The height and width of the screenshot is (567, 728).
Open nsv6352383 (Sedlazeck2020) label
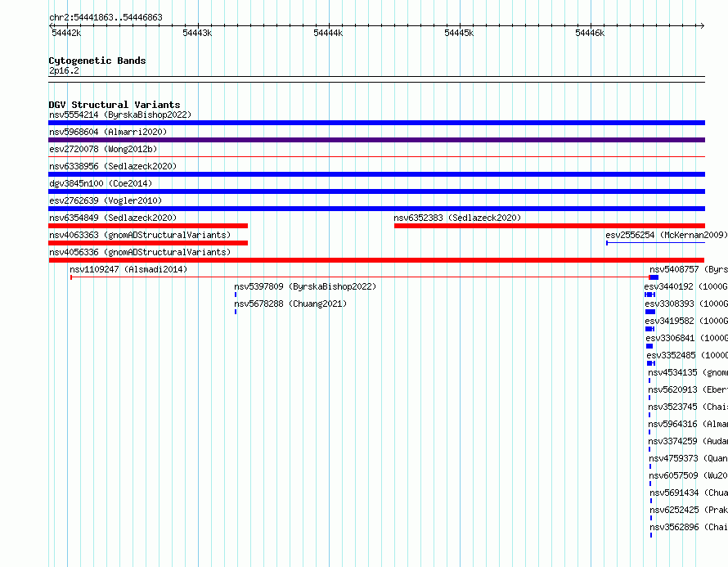point(457,218)
